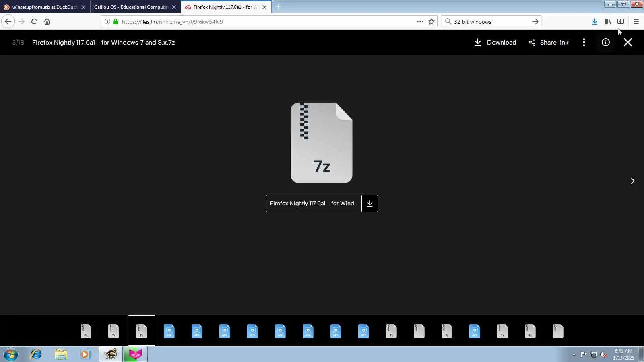Show site information for files.fm
The width and height of the screenshot is (644, 362).
[x=107, y=21]
